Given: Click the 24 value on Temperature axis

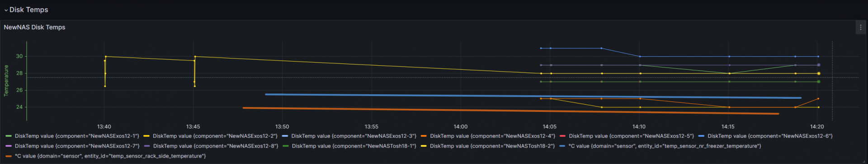Looking at the screenshot, I should [19, 107].
